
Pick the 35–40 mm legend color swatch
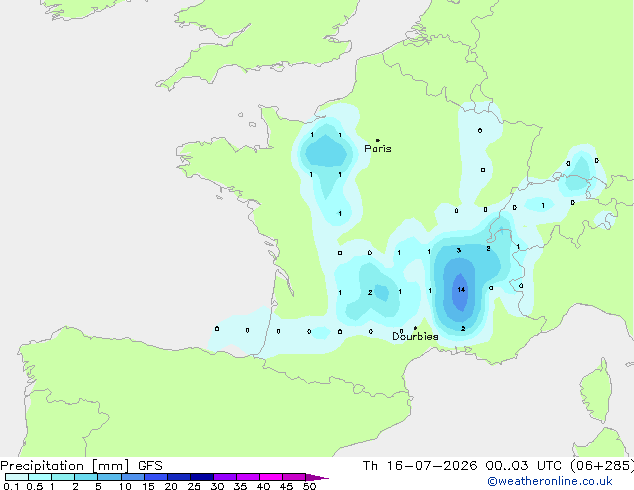coord(248,477)
